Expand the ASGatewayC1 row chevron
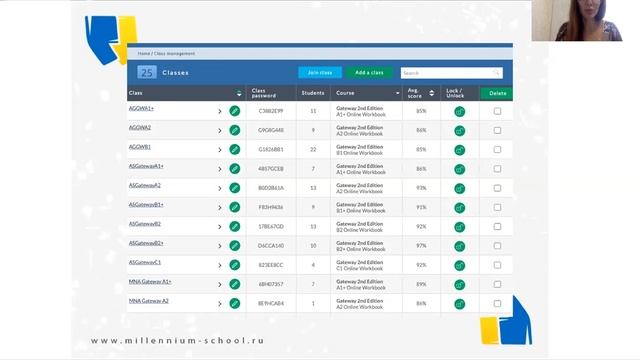 [220, 265]
